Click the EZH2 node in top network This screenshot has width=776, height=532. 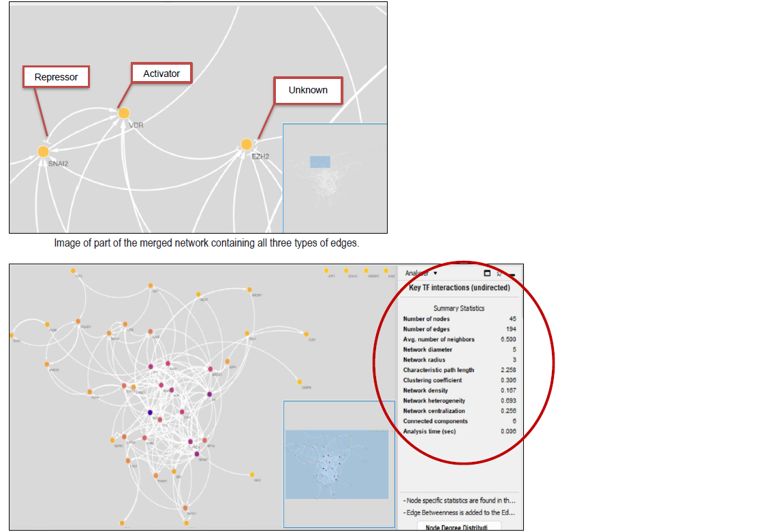click(x=247, y=144)
